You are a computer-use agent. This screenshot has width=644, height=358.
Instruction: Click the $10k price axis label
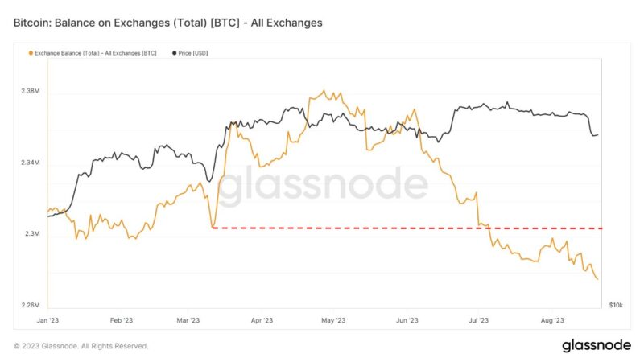[615, 306]
